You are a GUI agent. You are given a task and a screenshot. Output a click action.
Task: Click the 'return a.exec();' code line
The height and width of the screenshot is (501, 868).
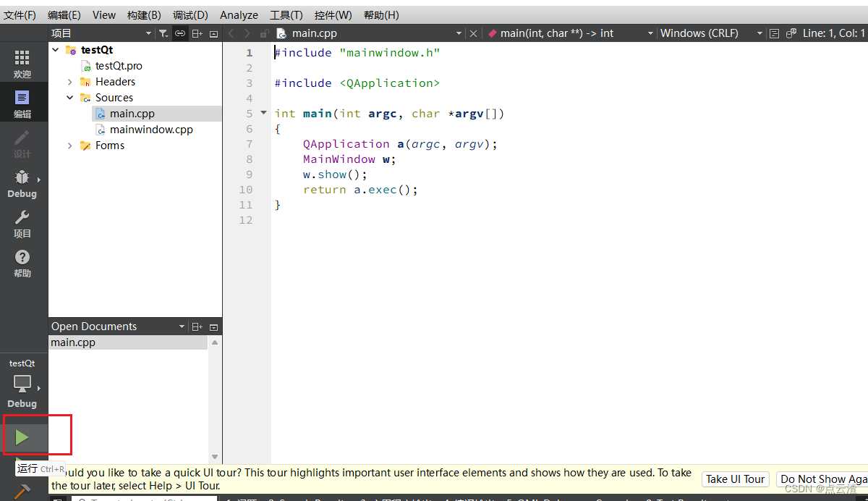(x=360, y=190)
